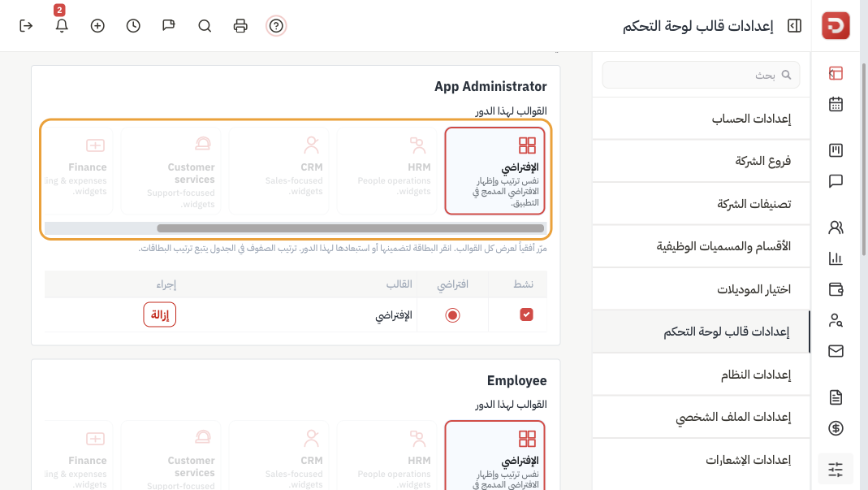The image size is (868, 490).
Task: Open users group icon in right rail
Action: point(836,228)
